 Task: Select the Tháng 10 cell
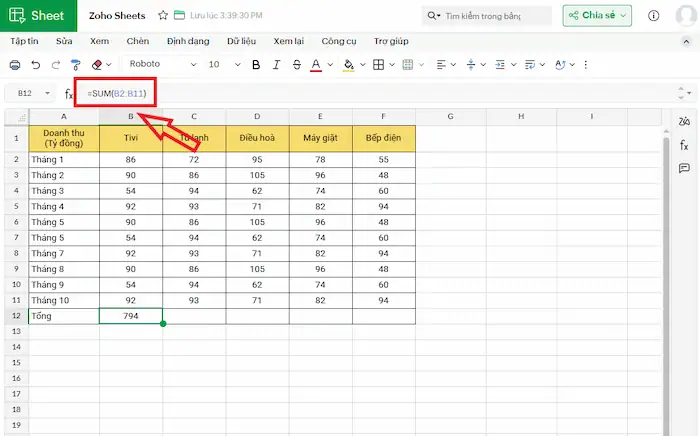tap(64, 300)
